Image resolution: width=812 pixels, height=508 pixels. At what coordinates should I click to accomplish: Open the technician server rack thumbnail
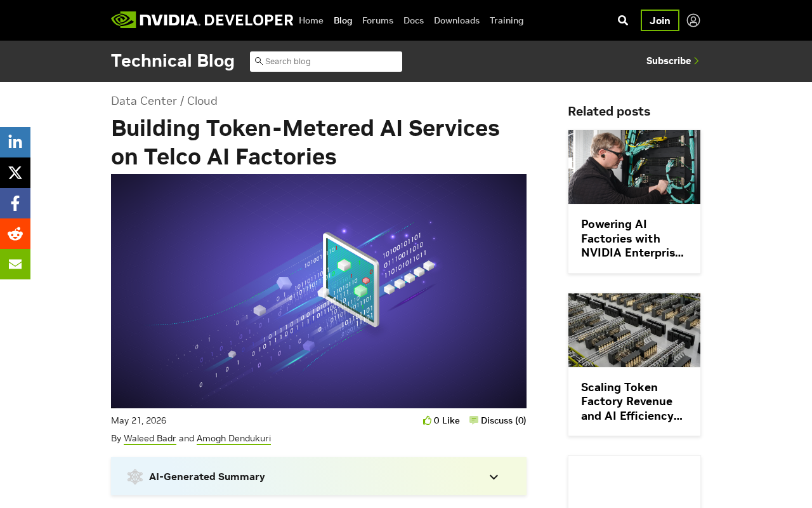pyautogui.click(x=634, y=167)
